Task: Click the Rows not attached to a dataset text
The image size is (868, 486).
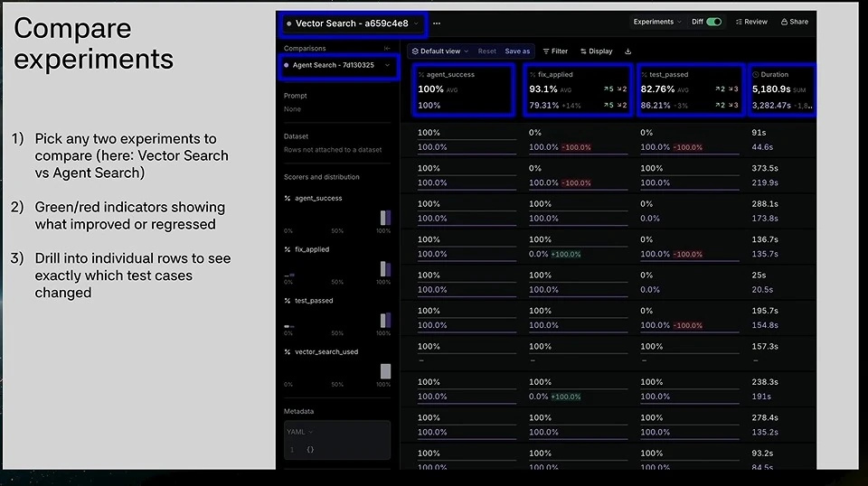Action: point(333,150)
